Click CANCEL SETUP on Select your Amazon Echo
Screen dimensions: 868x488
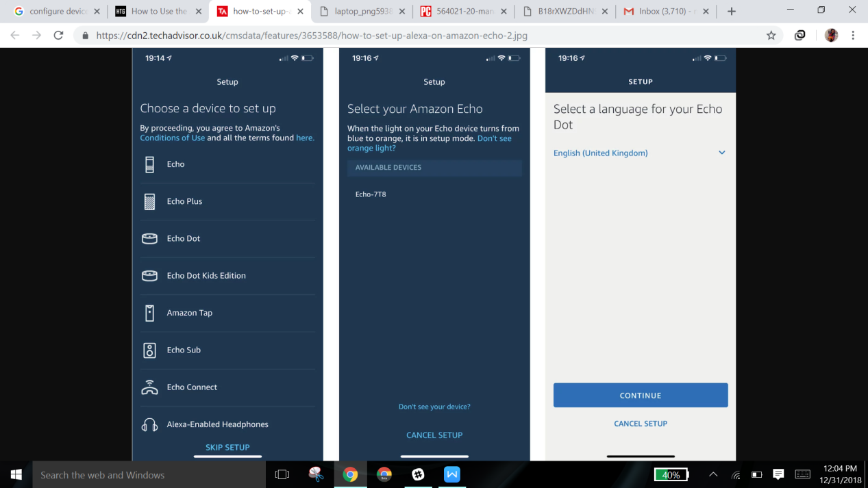(434, 435)
